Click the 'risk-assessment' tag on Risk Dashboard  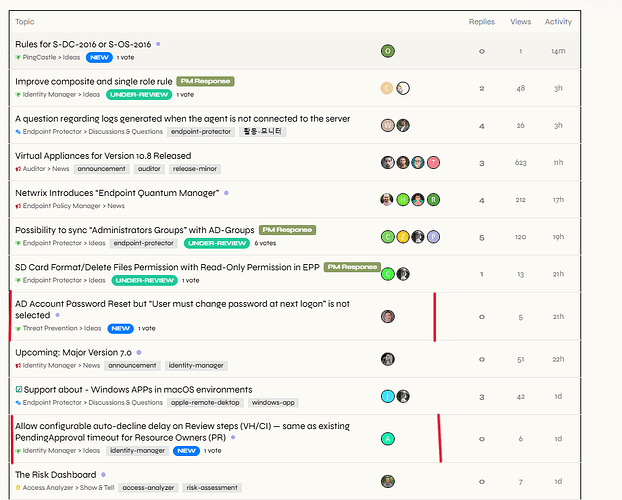(210, 488)
